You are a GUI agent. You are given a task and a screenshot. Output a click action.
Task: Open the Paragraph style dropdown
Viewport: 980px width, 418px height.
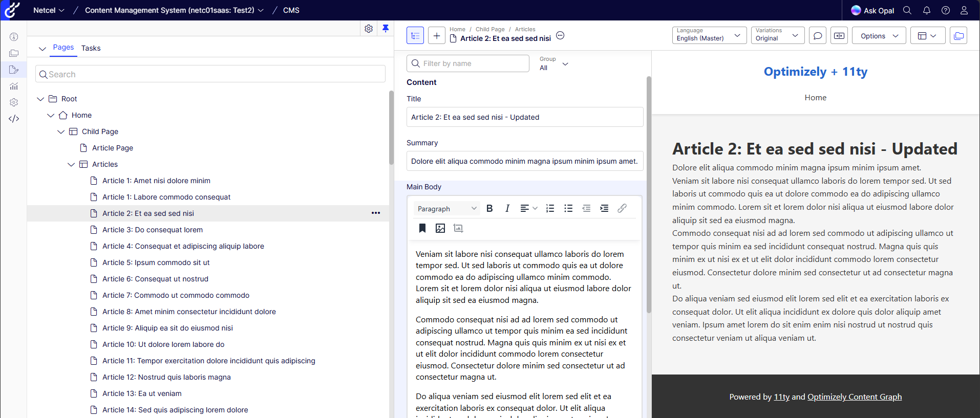click(446, 209)
